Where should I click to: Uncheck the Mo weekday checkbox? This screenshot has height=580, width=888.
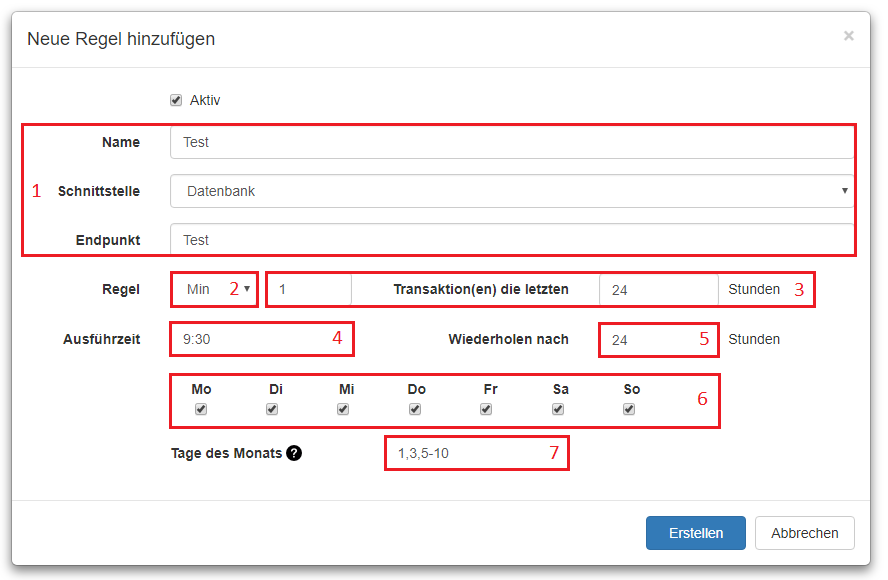201,409
